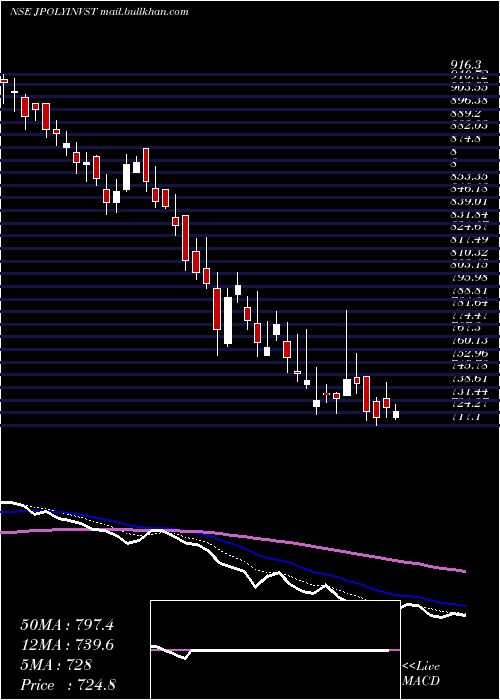Click the 752.96 price axis label
Screen dimensions: 500x700
pyautogui.click(x=468, y=354)
